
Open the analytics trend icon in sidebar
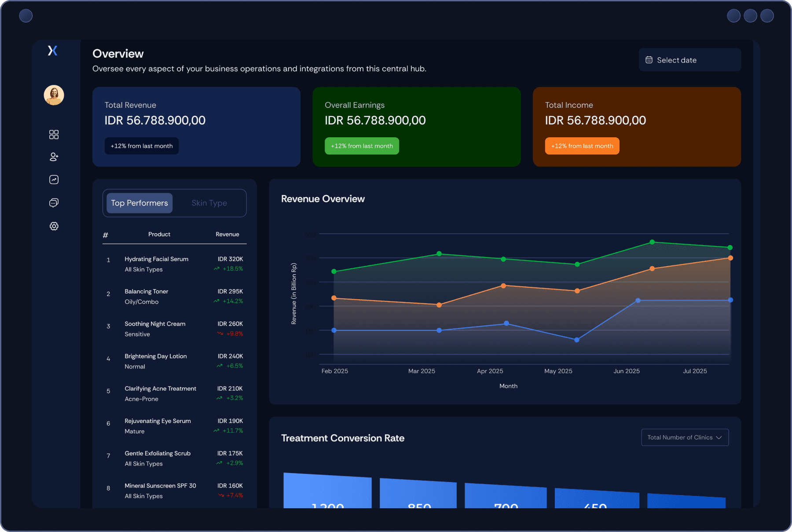[54, 180]
